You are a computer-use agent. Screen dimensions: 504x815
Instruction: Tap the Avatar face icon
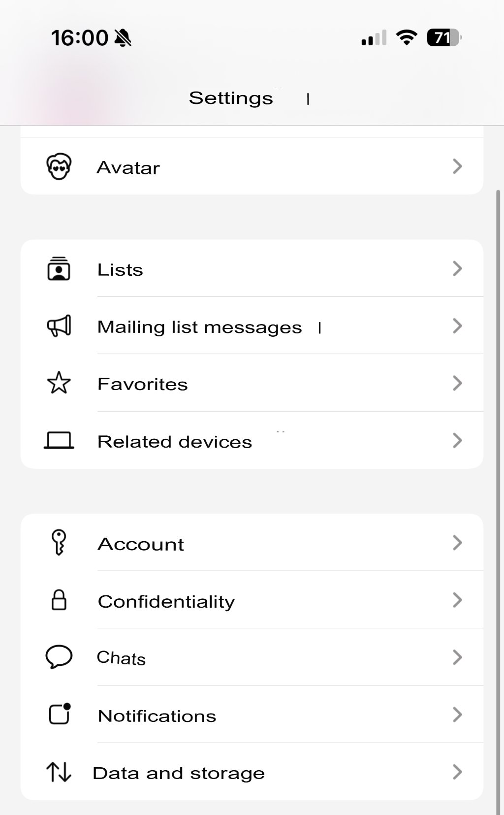pos(59,167)
